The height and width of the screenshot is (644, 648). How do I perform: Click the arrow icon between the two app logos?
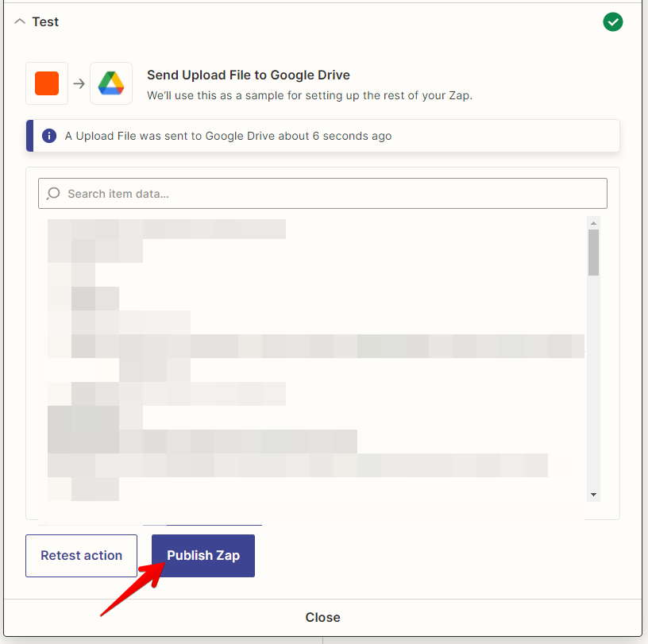78,83
